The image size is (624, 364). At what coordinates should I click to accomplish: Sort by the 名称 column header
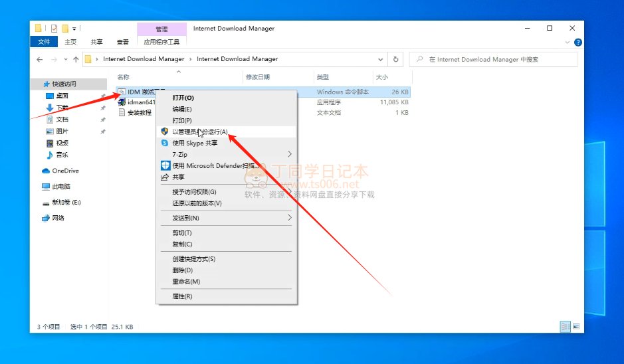pyautogui.click(x=123, y=77)
